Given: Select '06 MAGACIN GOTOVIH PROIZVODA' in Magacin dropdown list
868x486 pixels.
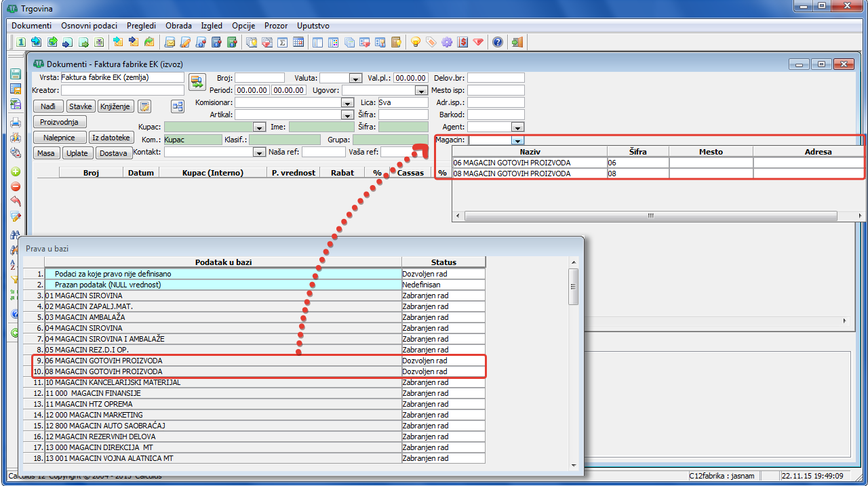Looking at the screenshot, I should coord(658,163).
